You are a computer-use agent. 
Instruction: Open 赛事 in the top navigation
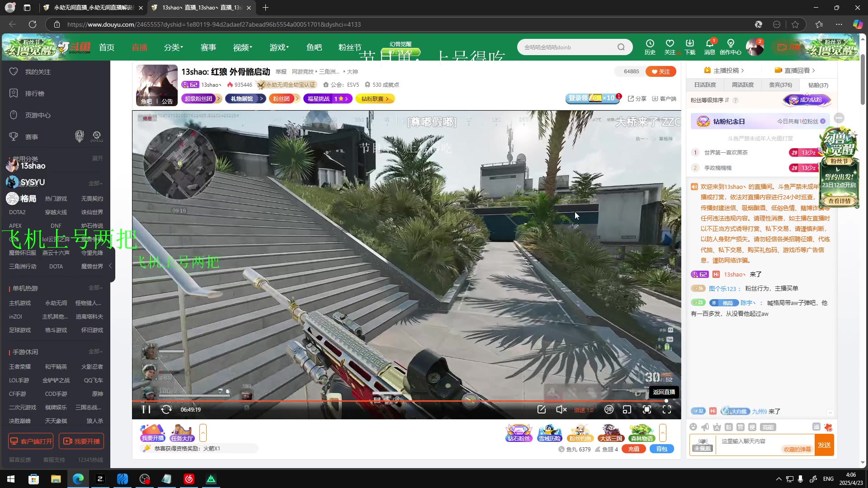(x=208, y=47)
